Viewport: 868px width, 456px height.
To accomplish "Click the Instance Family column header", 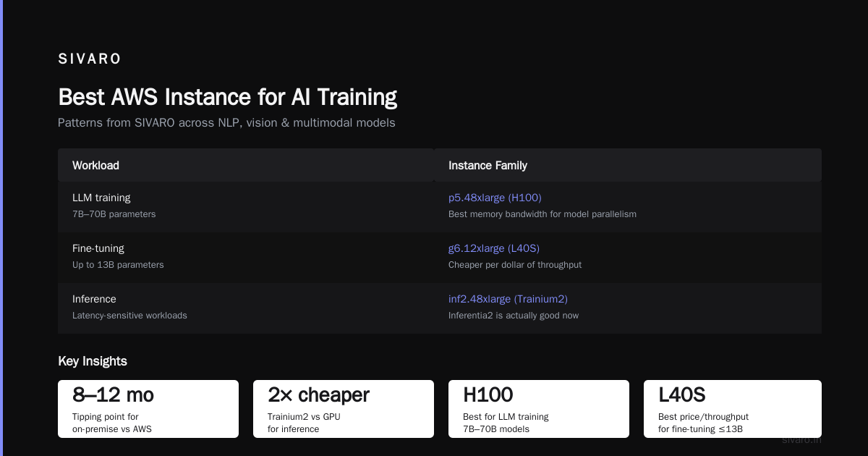I will 488,165.
